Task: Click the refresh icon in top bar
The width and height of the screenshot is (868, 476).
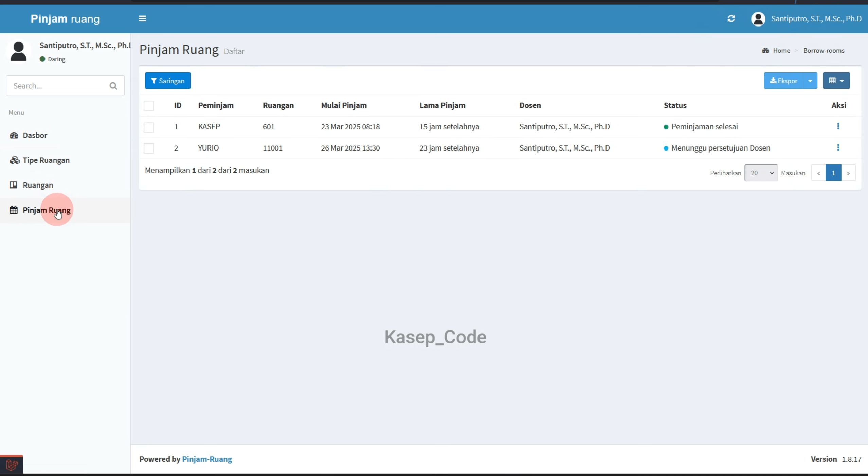Action: [x=731, y=19]
